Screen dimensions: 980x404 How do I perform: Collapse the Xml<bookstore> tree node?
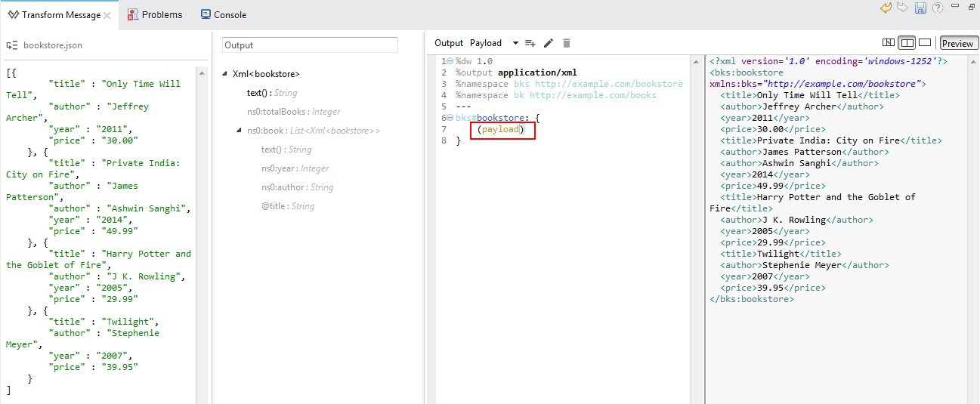point(225,74)
